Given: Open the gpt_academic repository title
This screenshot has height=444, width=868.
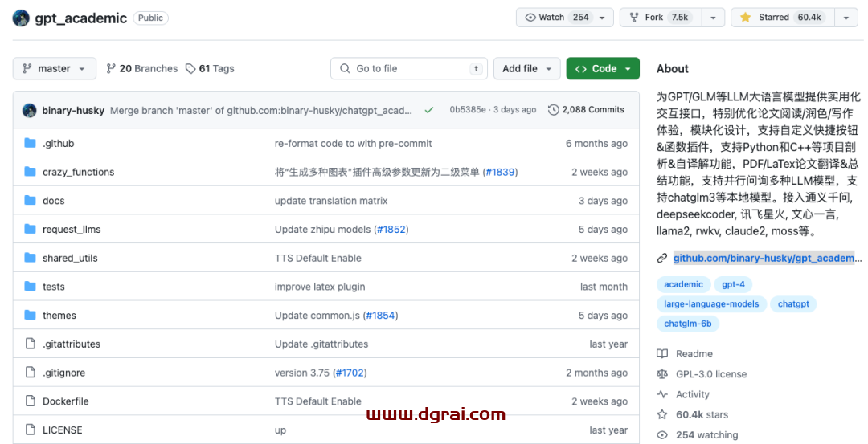Looking at the screenshot, I should tap(81, 18).
